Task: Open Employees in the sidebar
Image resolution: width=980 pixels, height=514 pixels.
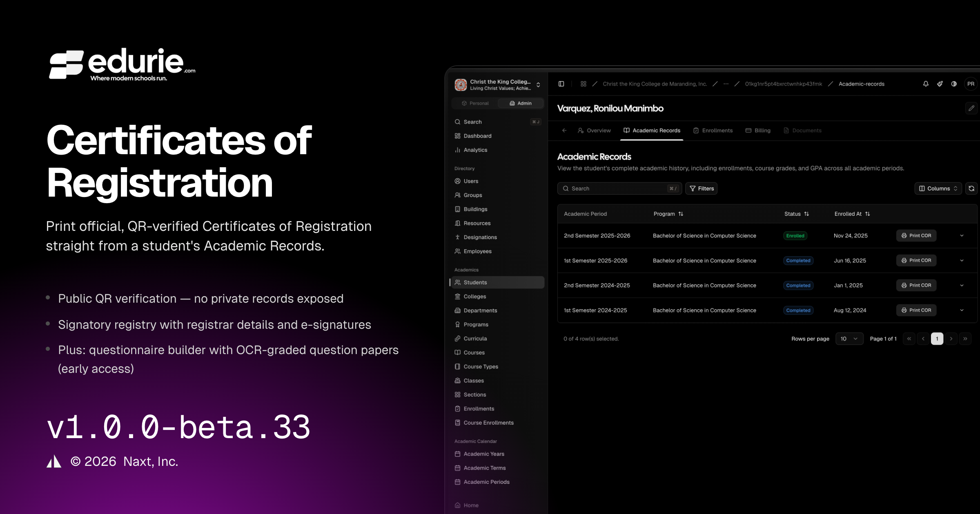Action: point(498,251)
